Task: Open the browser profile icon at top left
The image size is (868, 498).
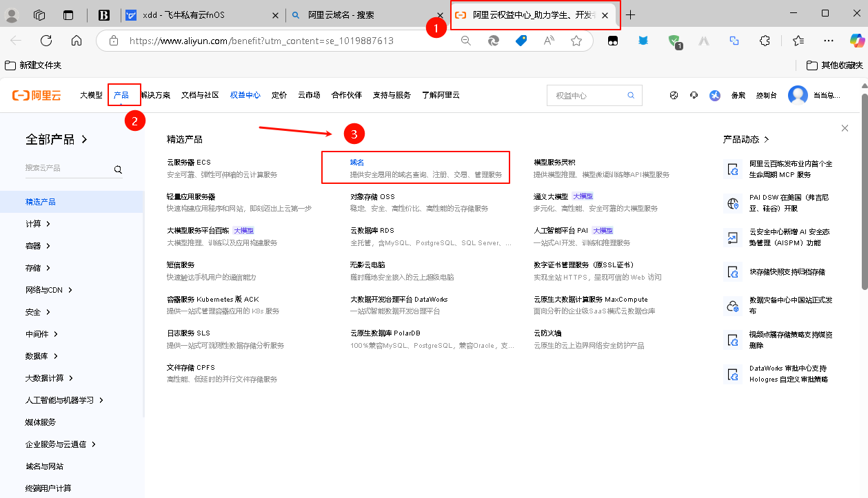Action: coord(13,14)
